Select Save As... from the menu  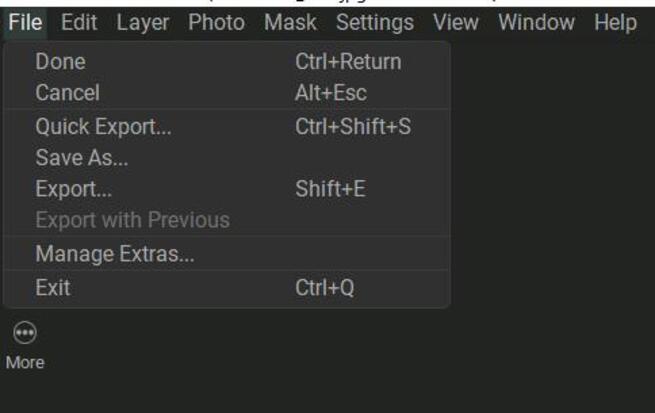click(x=82, y=157)
